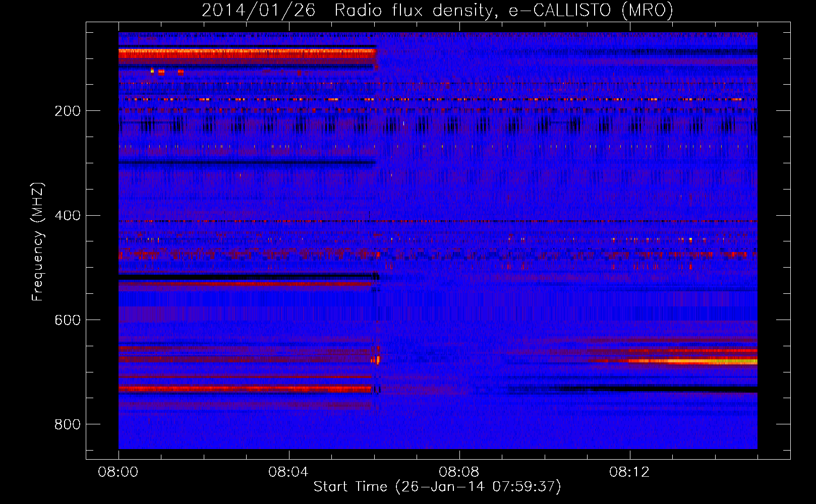This screenshot has width=816, height=504.
Task: Click the 08:00 time tick label
Action: (118, 472)
